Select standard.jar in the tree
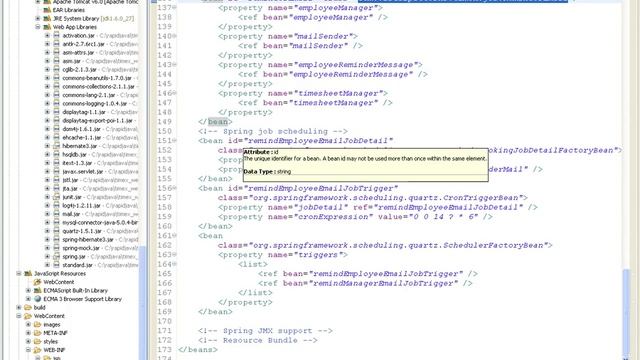 click(x=77, y=265)
